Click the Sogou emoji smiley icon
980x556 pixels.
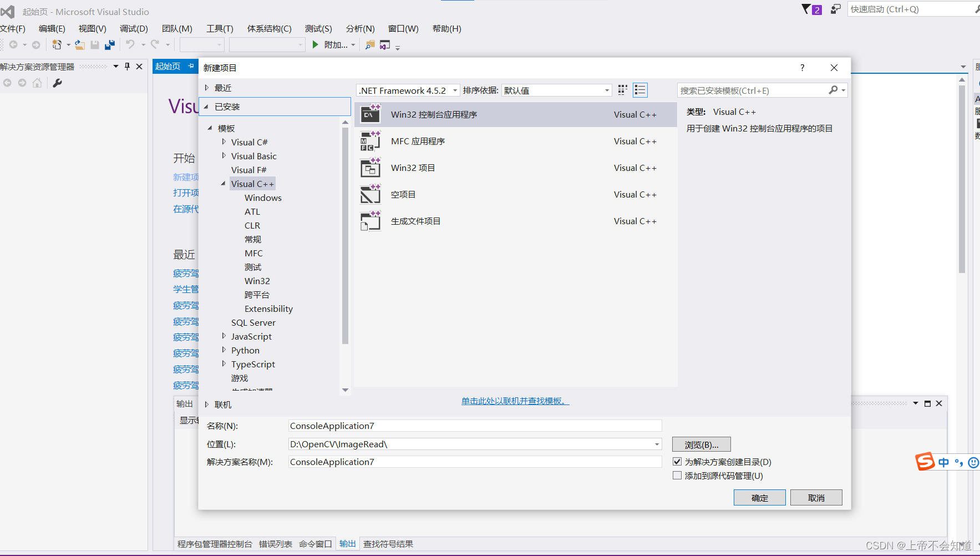973,462
